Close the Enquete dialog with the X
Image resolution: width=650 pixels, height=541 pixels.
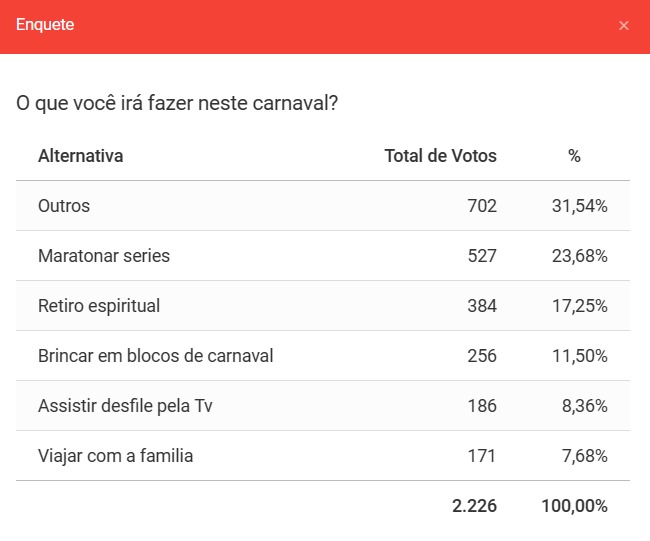[x=624, y=25]
